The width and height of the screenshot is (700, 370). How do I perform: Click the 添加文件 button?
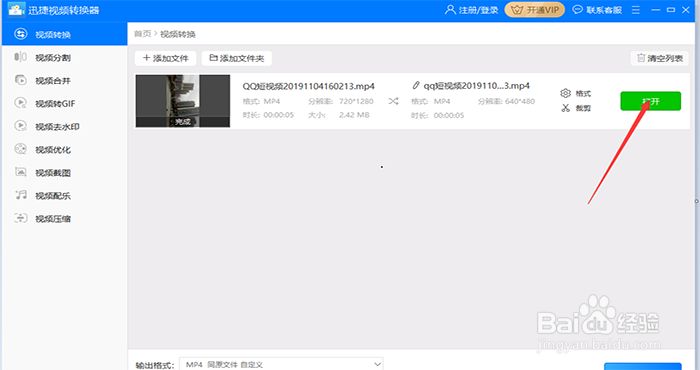click(166, 58)
